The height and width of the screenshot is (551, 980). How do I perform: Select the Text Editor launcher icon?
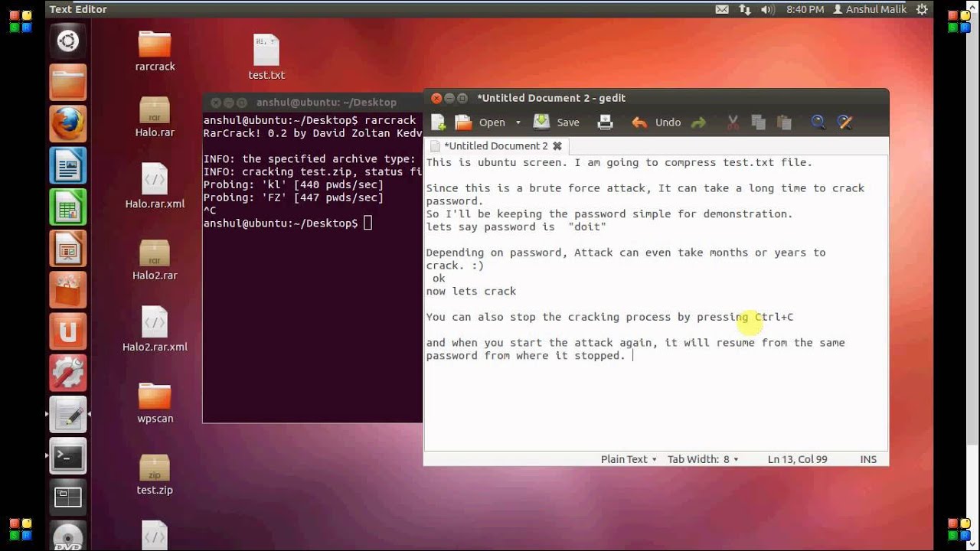coord(67,414)
